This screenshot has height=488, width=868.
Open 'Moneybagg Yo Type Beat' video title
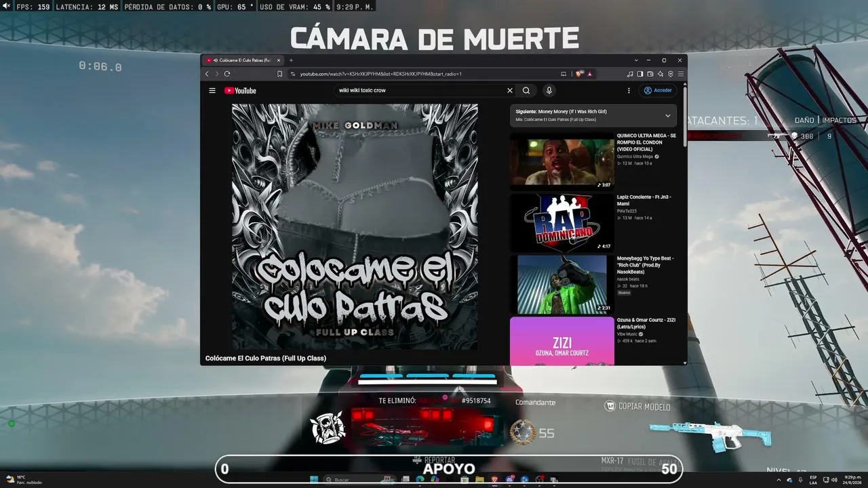[645, 265]
